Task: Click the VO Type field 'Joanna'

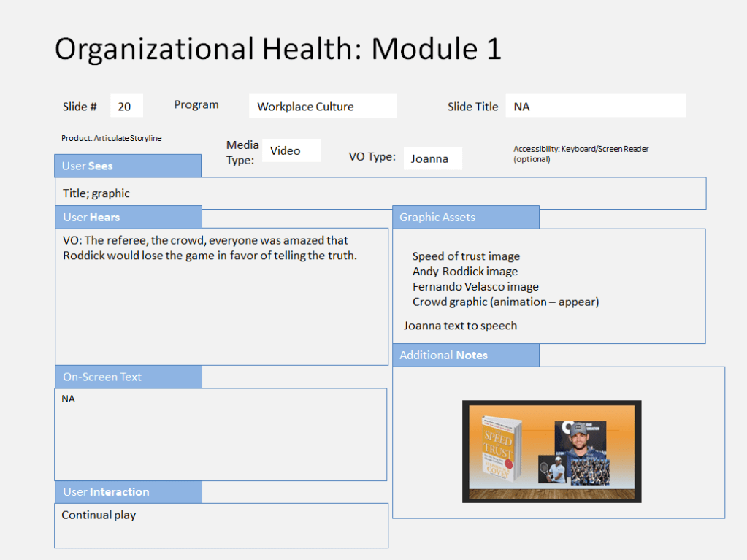Action: [x=432, y=158]
